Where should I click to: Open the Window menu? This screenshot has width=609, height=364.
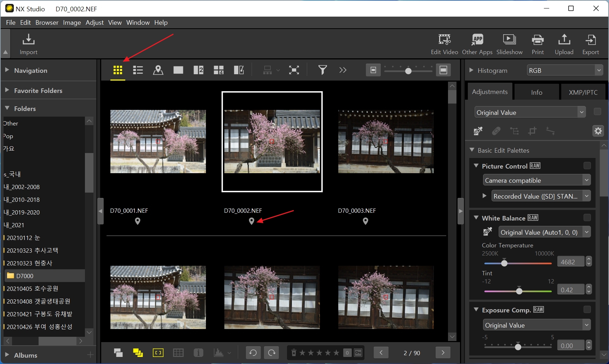[x=138, y=22]
